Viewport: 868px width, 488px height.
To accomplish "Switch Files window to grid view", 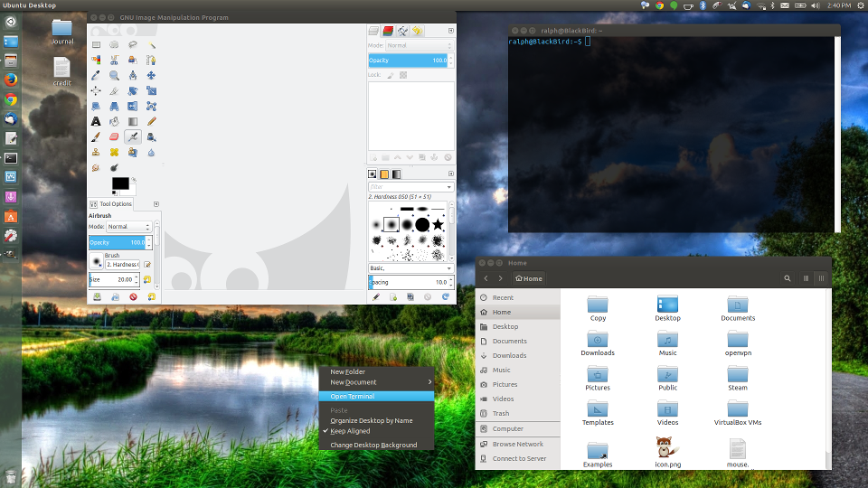I will (822, 278).
